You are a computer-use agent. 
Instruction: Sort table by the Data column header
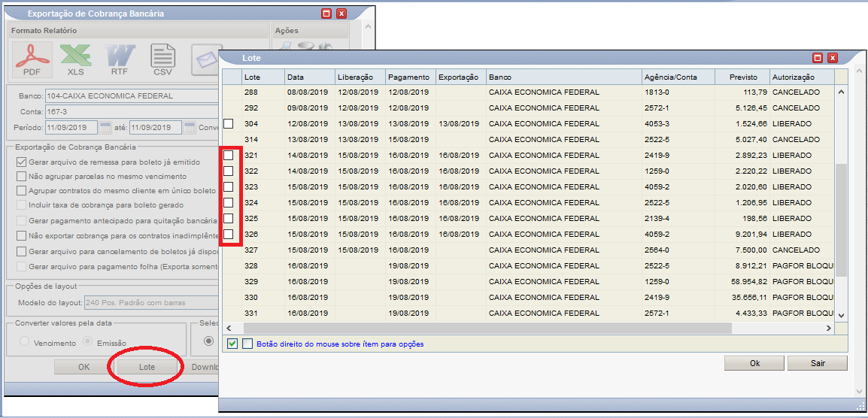[310, 77]
